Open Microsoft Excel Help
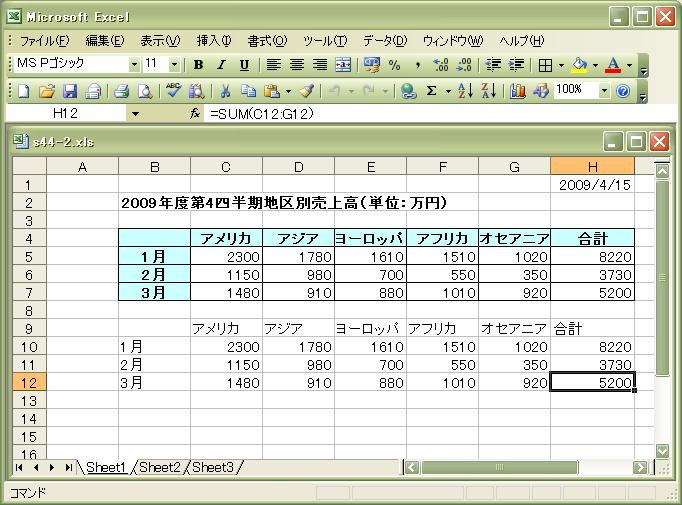Screen dimensions: 682x505 coord(623,91)
